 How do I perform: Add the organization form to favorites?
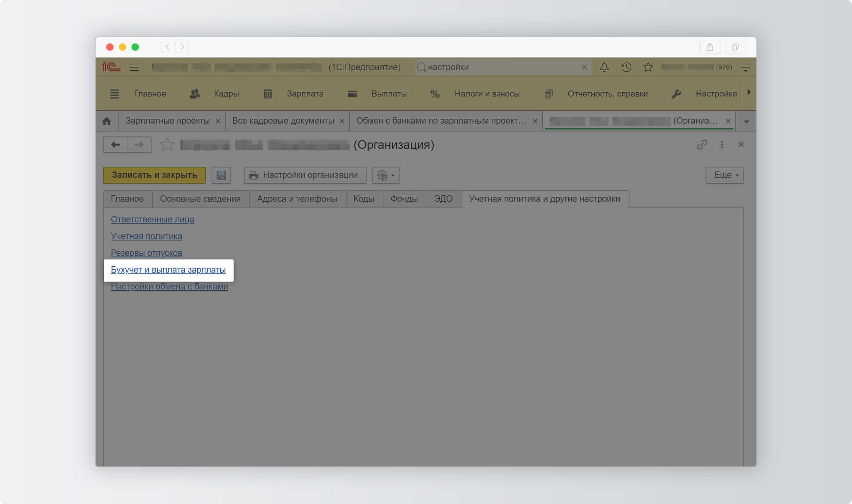click(x=167, y=144)
